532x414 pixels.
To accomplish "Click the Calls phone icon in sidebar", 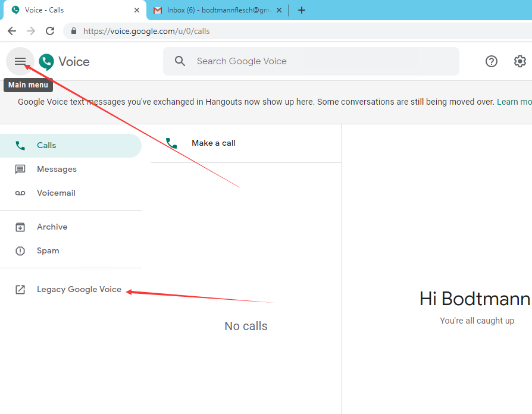I will 20,146.
